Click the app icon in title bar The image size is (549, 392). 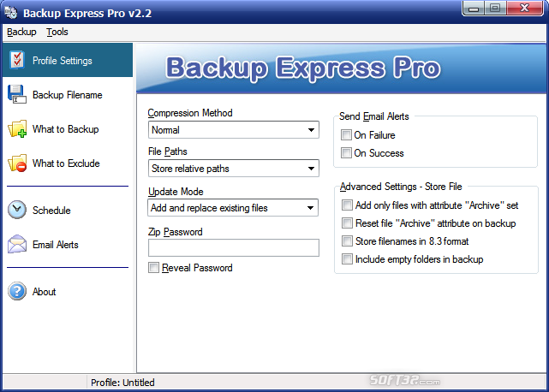click(10, 13)
